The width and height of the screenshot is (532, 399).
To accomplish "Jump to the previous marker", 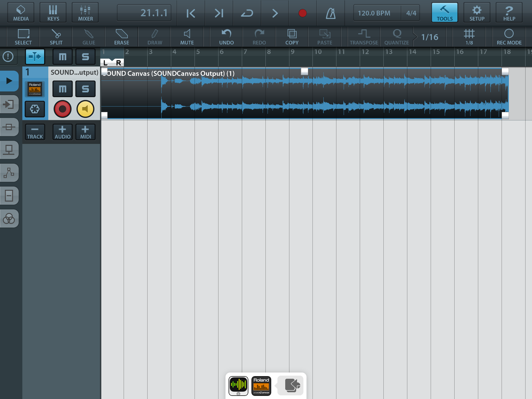I will [x=191, y=13].
